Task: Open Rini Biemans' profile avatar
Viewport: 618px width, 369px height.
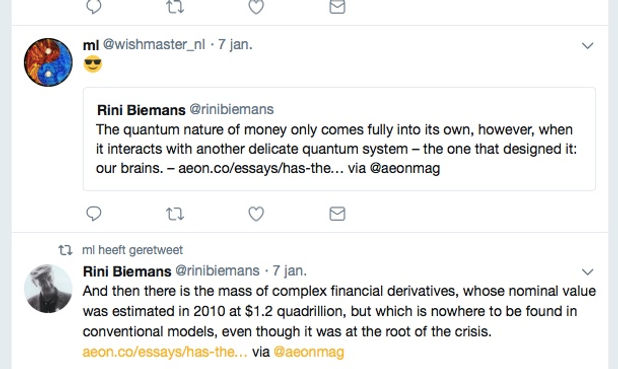Action: point(48,289)
